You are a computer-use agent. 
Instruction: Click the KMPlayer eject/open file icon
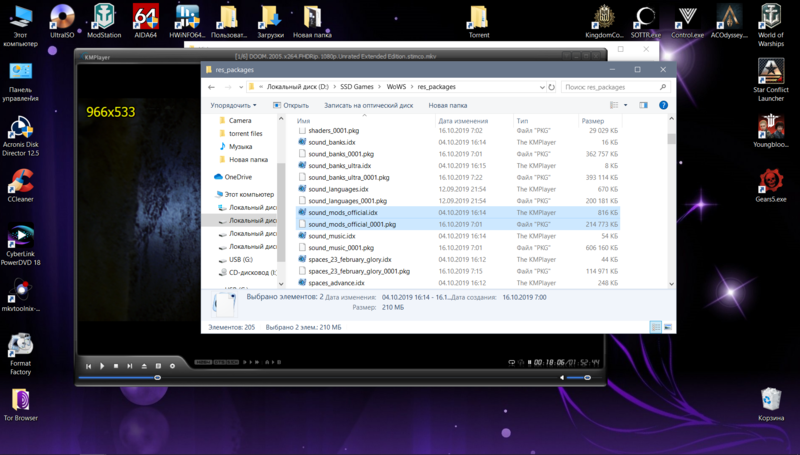(144, 366)
